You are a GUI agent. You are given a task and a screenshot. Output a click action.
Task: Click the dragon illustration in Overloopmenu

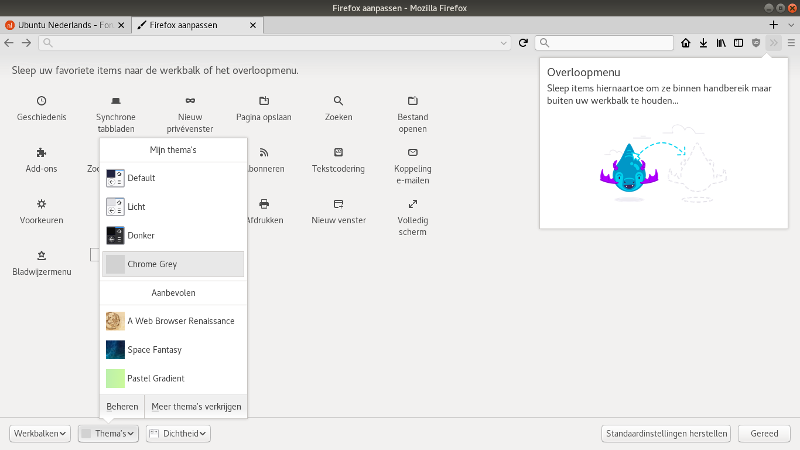[x=629, y=169]
